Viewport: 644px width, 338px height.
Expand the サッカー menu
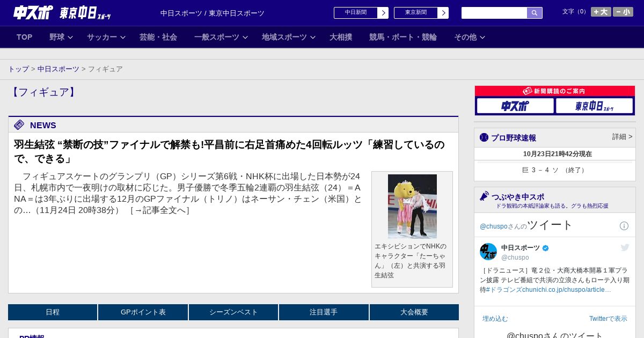106,37
